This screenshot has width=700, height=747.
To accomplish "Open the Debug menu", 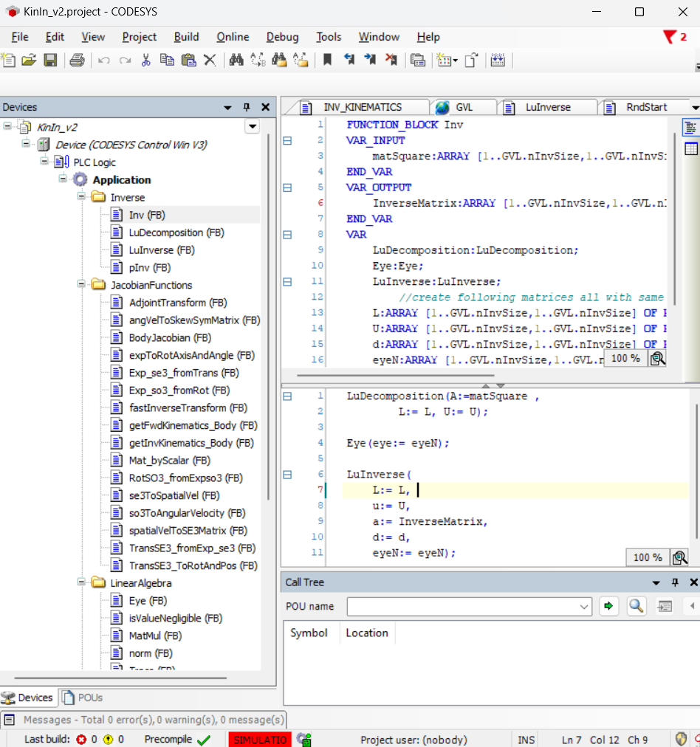I will pos(283,37).
